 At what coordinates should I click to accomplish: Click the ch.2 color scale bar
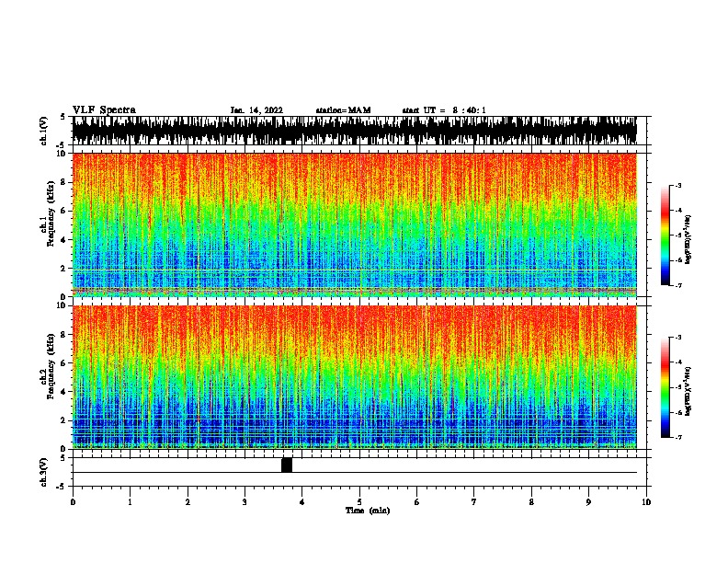665,387
